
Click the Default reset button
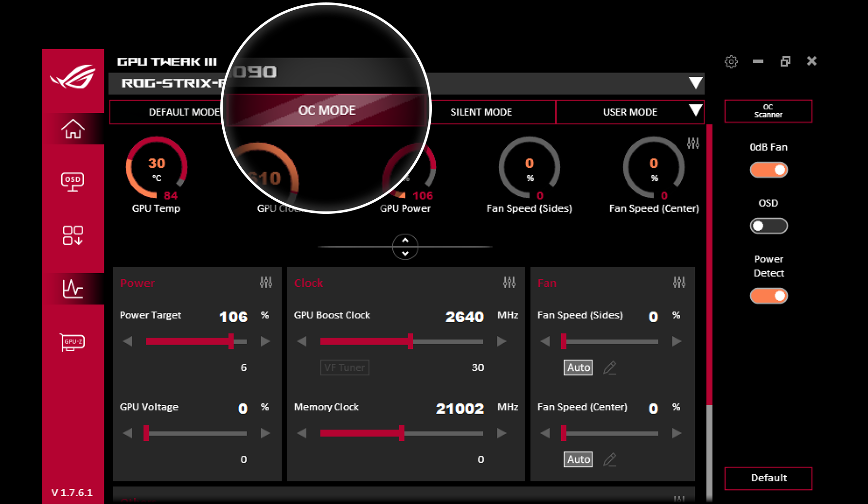(768, 478)
